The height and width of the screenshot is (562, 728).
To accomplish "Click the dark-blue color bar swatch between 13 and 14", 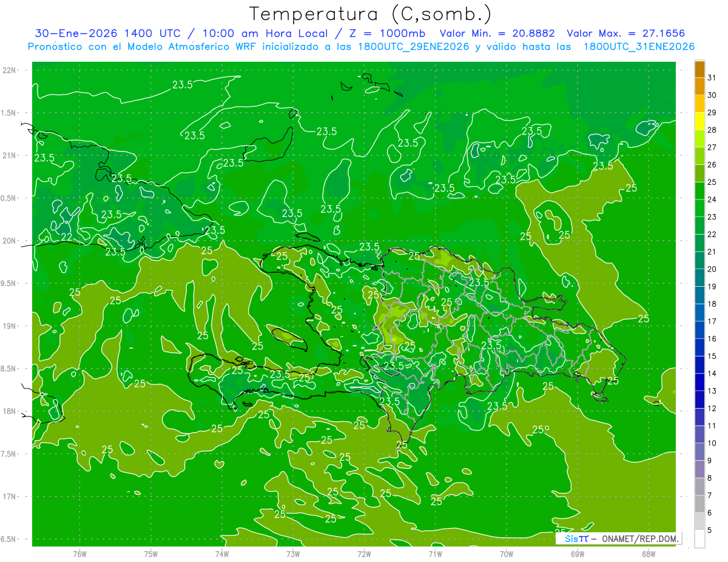I will (699, 383).
